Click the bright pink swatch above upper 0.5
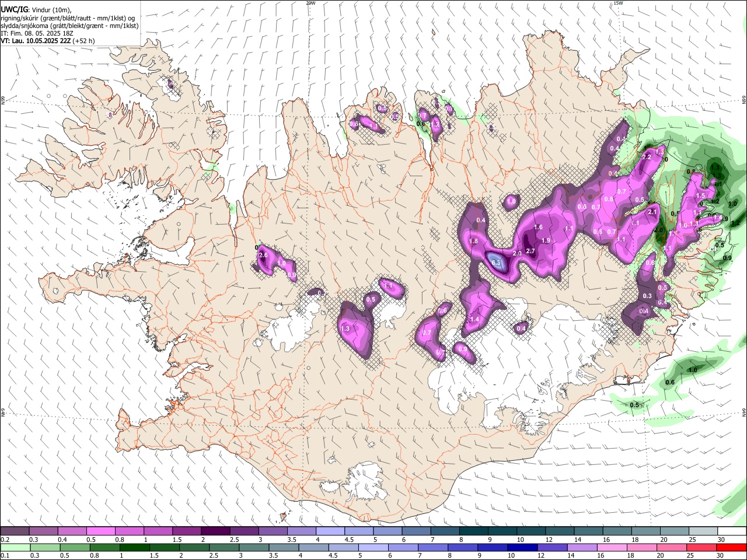 tap(100, 531)
